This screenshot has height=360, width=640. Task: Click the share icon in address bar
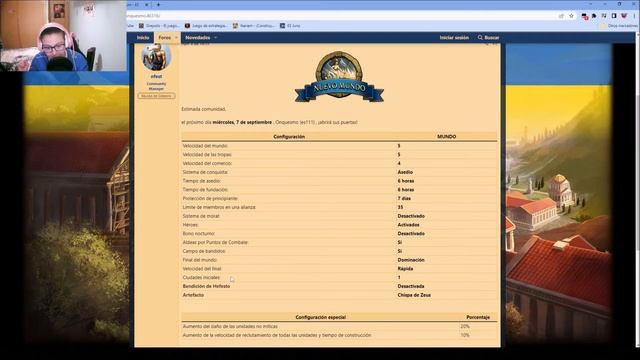click(561, 16)
